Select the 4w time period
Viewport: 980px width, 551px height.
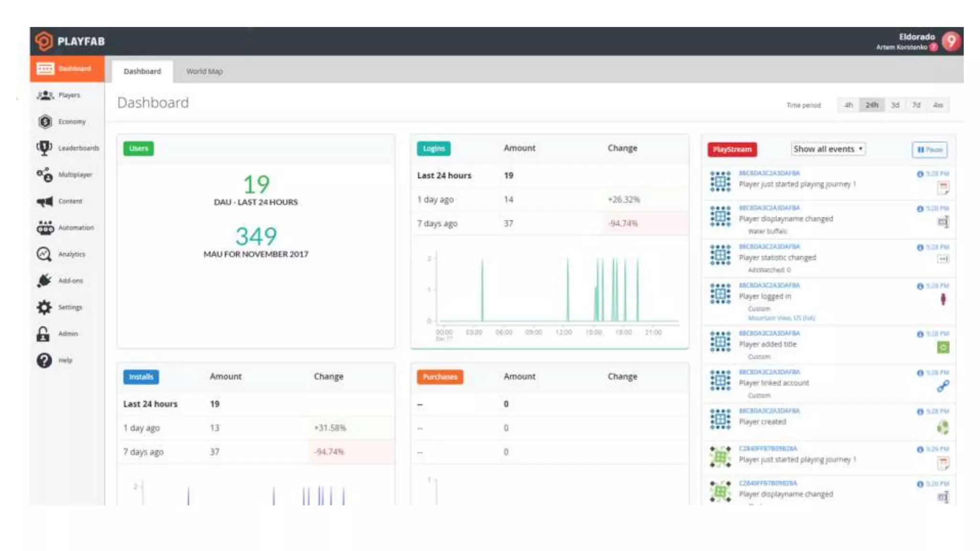pos(937,105)
